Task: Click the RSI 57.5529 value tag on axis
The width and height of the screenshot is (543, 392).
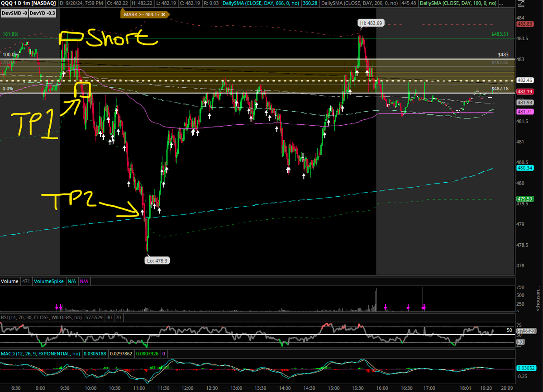Action: tap(526, 331)
